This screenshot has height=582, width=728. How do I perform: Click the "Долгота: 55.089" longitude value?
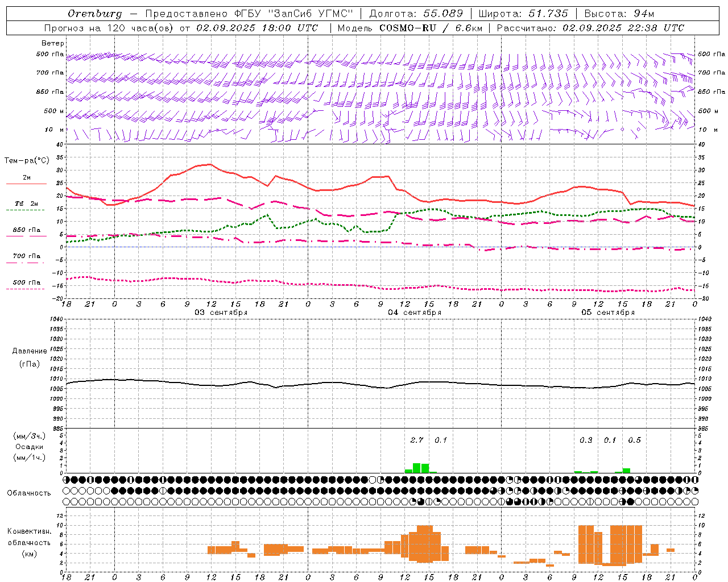pyautogui.click(x=416, y=14)
